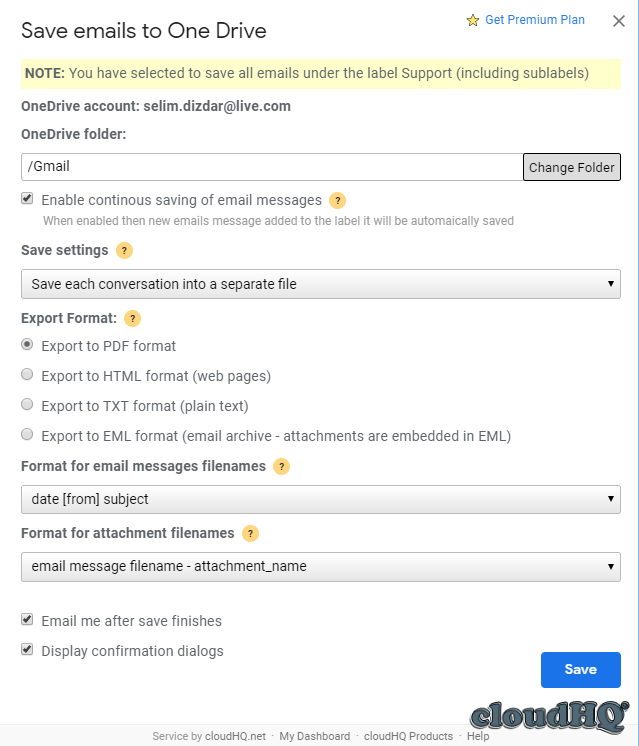Click help icon next to Export Format
This screenshot has width=639, height=746.
pyautogui.click(x=132, y=319)
